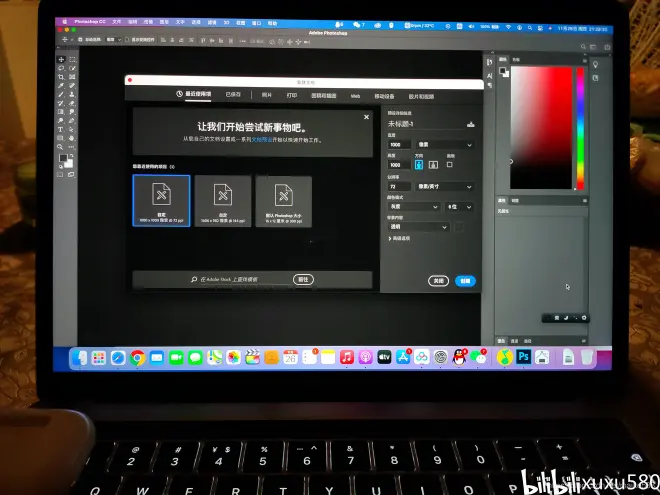Switch to the 照片 tab
This screenshot has height=495, width=660.
click(266, 95)
